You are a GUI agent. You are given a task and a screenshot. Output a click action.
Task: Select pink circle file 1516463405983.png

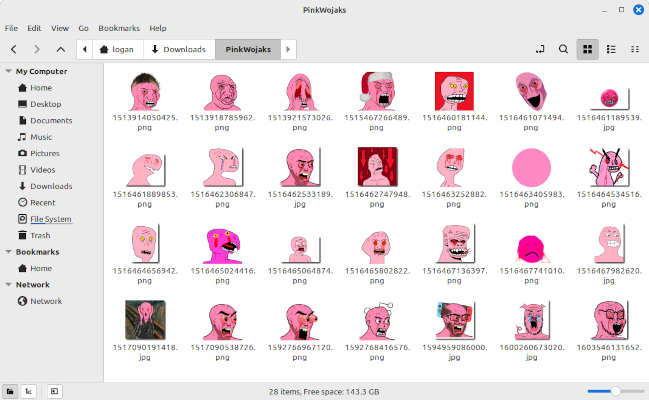click(531, 178)
